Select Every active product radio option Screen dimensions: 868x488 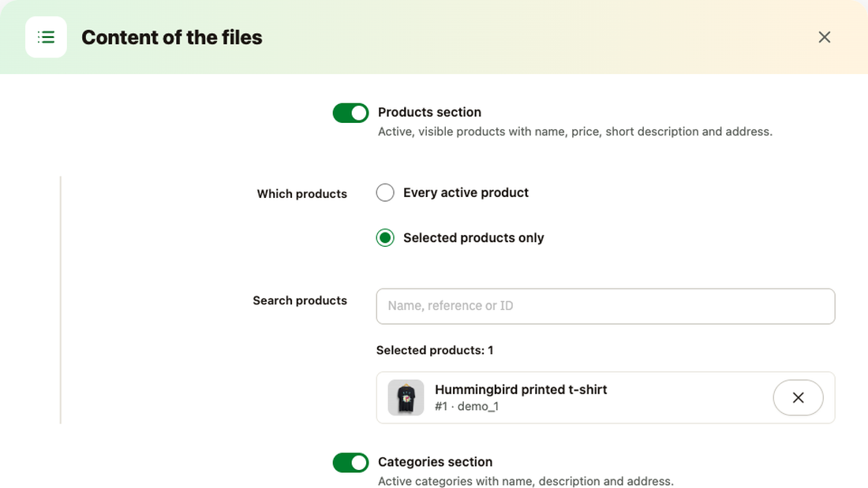[385, 192]
